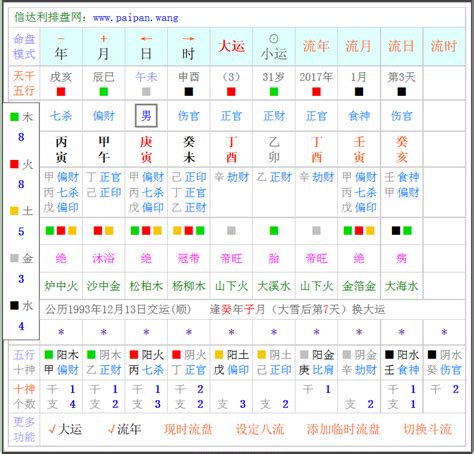Toggle the 大运 checkmark option

click(x=65, y=429)
